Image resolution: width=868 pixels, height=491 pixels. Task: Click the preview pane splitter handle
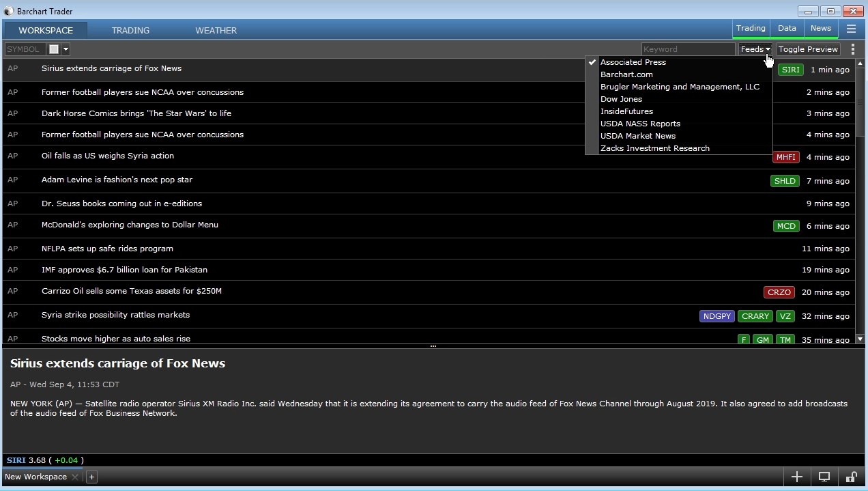(x=433, y=346)
